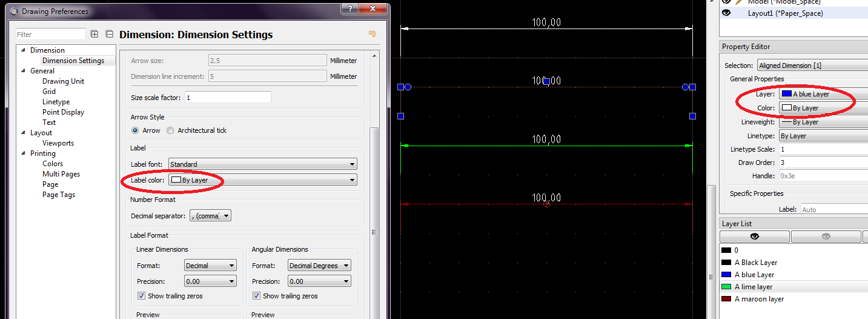
Task: Open the Label font dropdown
Action: [262, 164]
